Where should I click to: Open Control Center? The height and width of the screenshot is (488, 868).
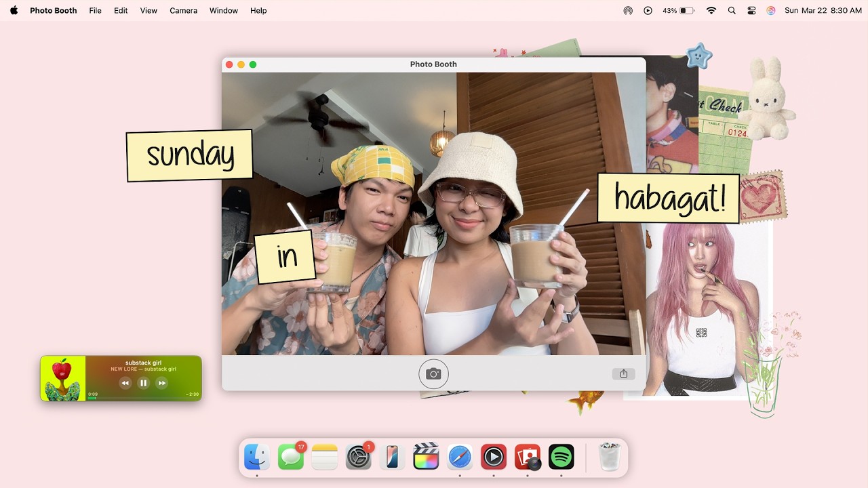tap(751, 10)
